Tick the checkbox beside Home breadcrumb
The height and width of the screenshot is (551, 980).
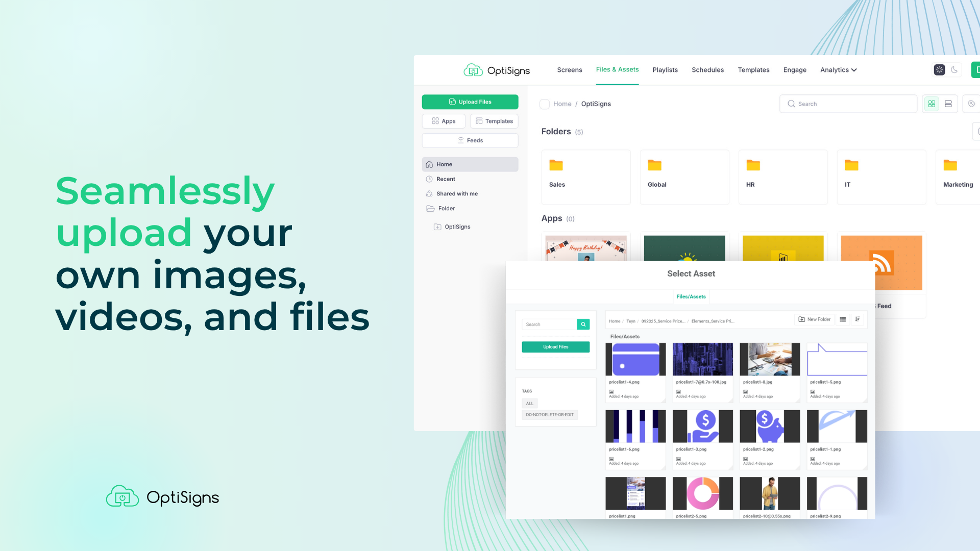[x=545, y=104]
